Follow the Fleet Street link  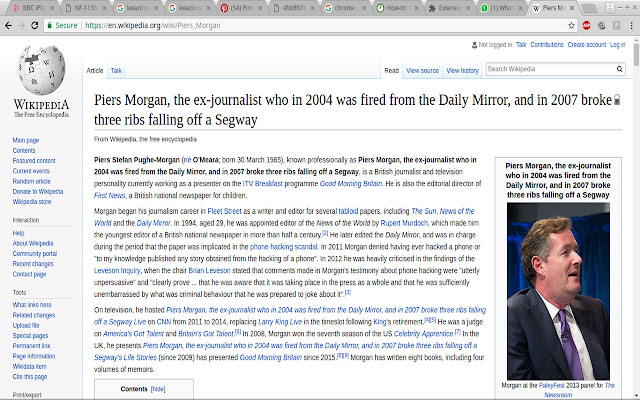[224, 211]
